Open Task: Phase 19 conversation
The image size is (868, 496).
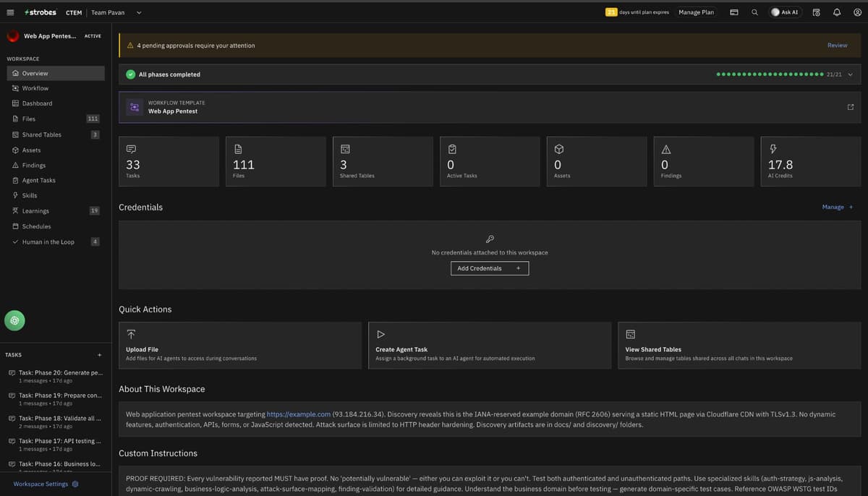tap(56, 399)
